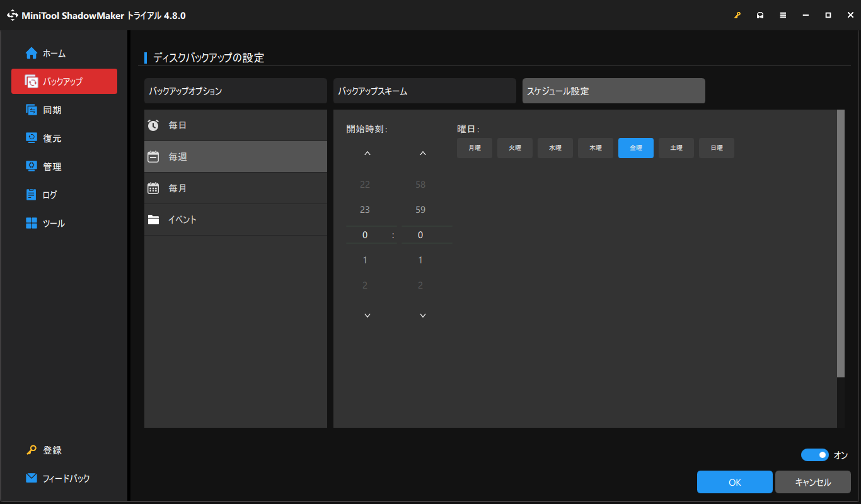Image resolution: width=861 pixels, height=504 pixels.
Task: Click the OK button
Action: coord(735,482)
